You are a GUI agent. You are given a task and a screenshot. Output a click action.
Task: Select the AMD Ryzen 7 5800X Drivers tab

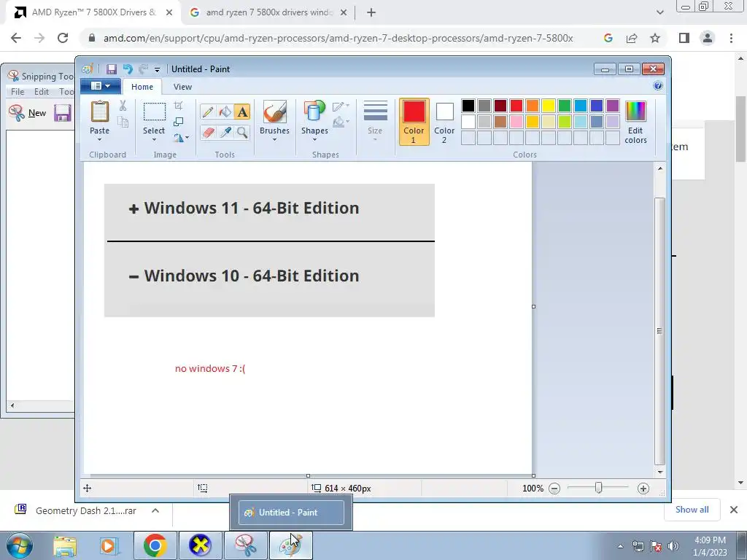93,12
